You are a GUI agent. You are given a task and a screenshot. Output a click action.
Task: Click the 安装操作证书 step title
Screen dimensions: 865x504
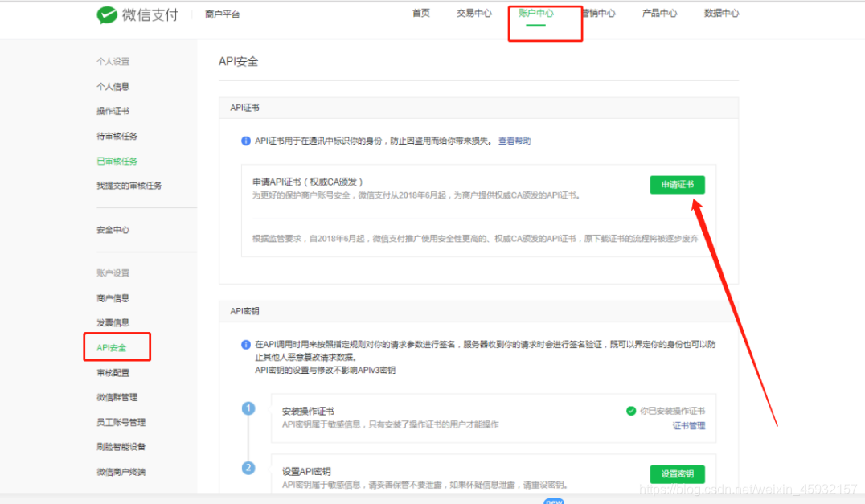(x=308, y=412)
